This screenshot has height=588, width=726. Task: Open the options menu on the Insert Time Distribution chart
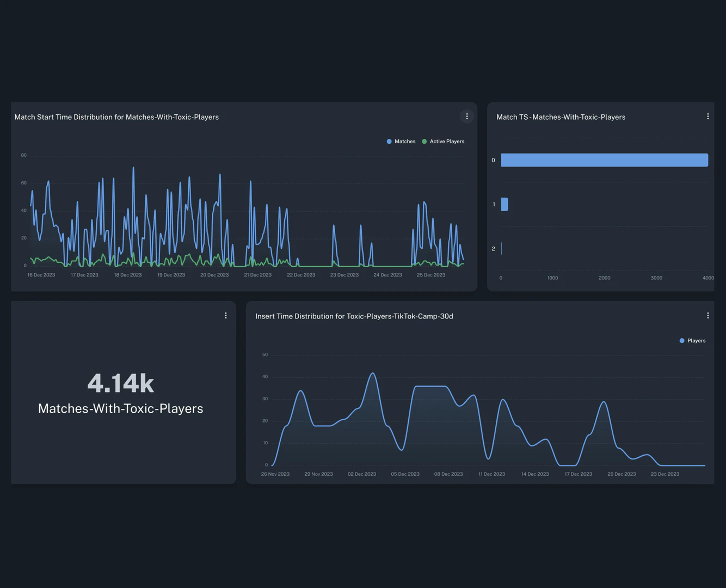pyautogui.click(x=707, y=315)
